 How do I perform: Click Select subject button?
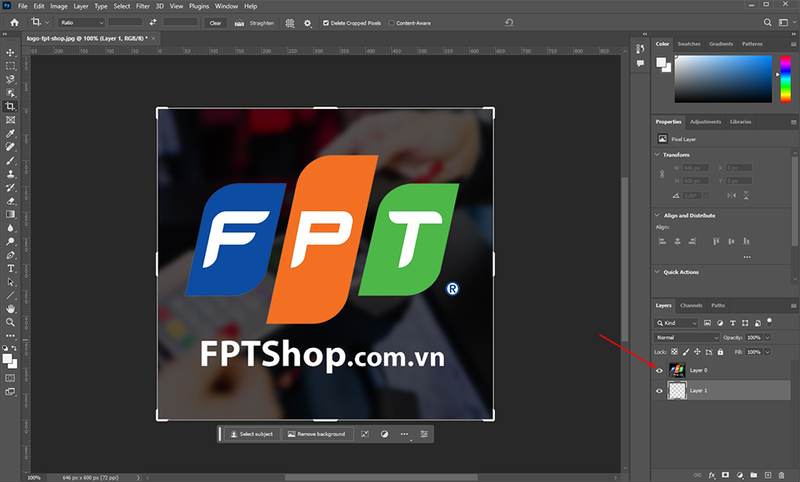252,434
